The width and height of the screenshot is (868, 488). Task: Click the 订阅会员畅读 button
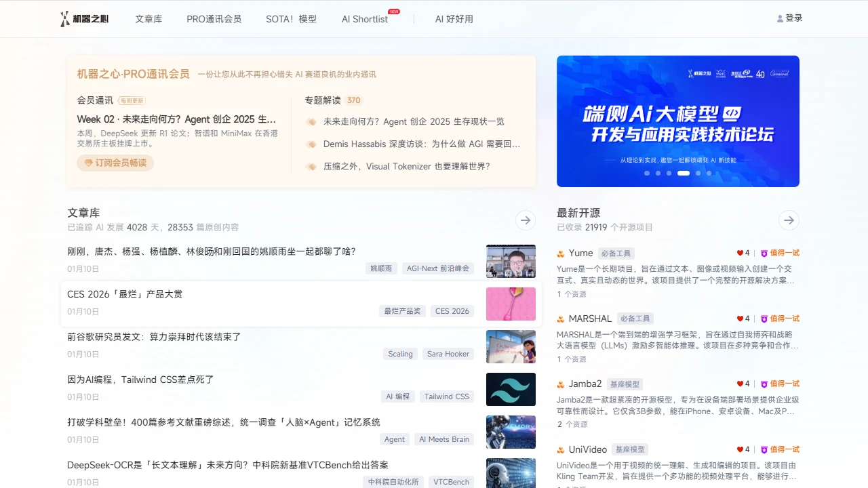pos(115,163)
